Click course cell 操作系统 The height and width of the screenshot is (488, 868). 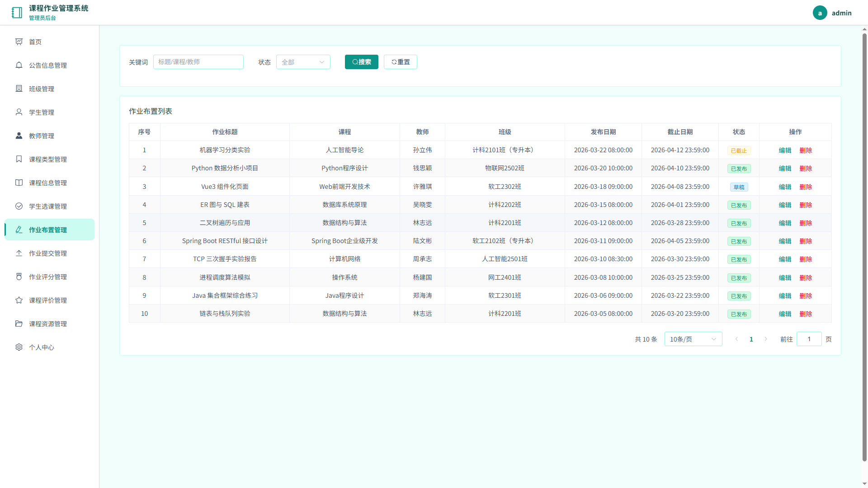click(344, 277)
